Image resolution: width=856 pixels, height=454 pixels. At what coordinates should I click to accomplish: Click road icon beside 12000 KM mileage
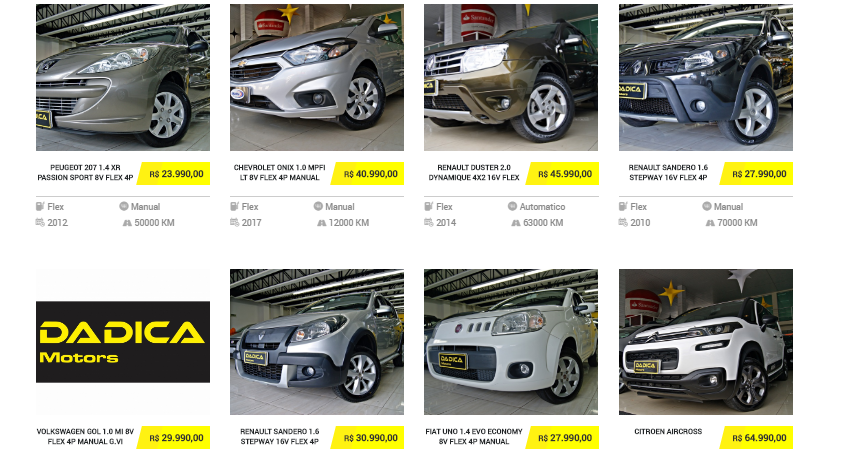[x=321, y=223]
